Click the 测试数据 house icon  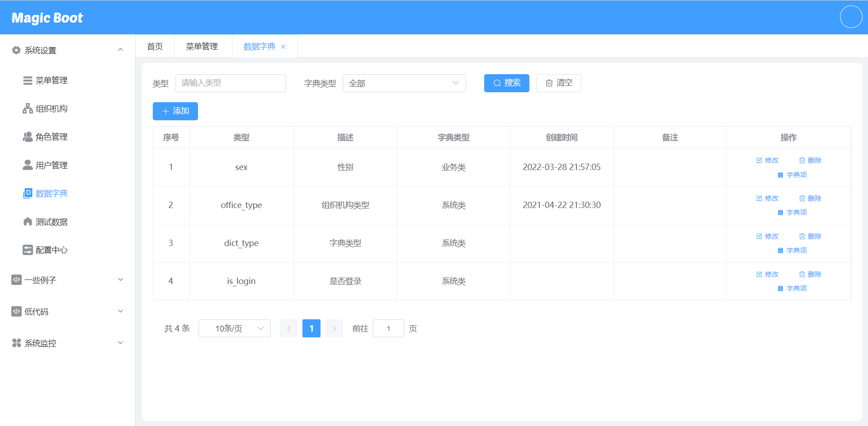point(28,222)
